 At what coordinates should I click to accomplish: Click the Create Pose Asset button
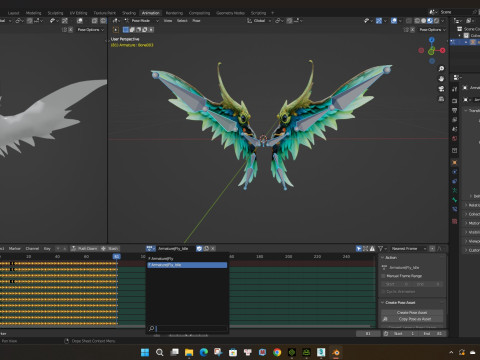[412, 313]
